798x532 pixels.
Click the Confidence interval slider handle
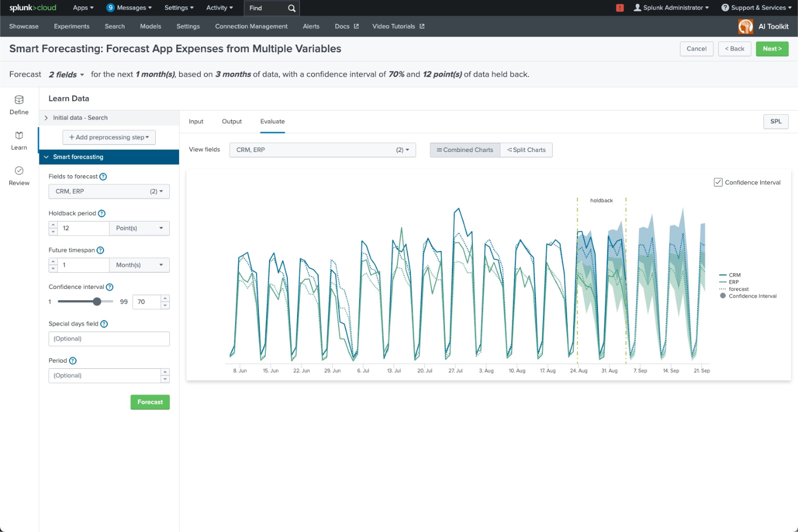pyautogui.click(x=97, y=301)
